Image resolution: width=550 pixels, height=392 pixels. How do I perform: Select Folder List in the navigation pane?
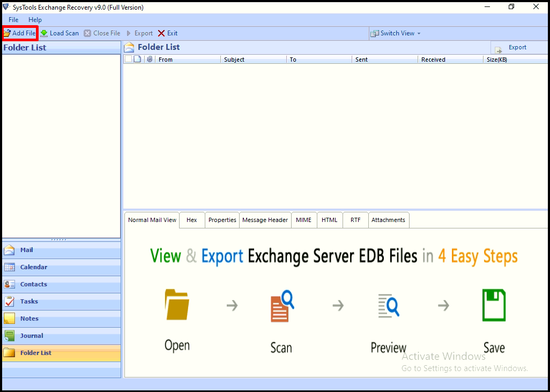pyautogui.click(x=62, y=353)
